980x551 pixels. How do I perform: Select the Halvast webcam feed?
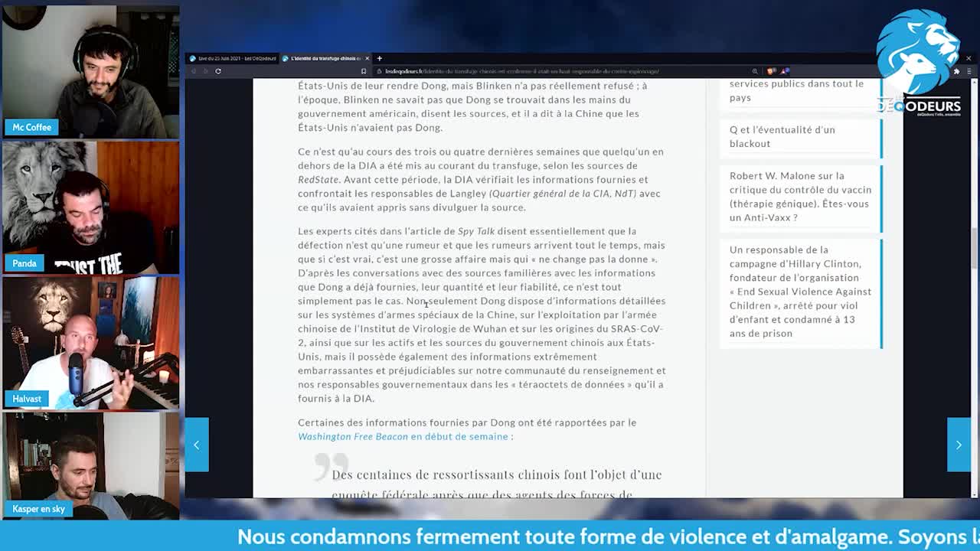(x=90, y=343)
